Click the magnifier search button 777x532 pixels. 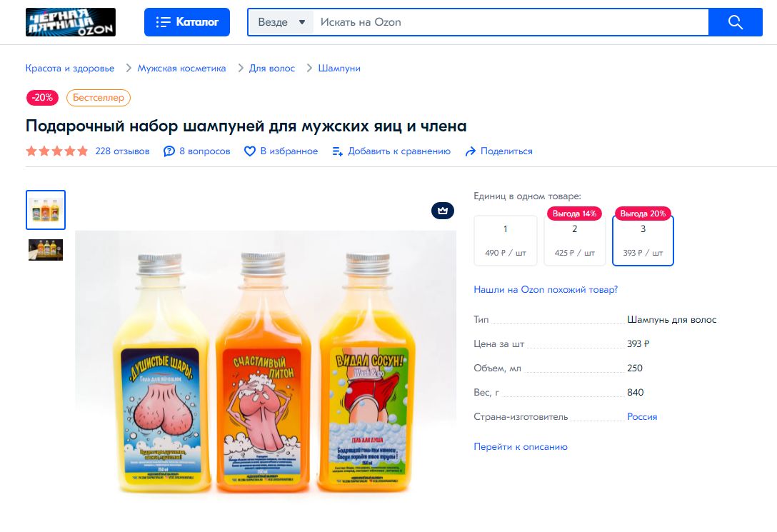click(x=735, y=22)
